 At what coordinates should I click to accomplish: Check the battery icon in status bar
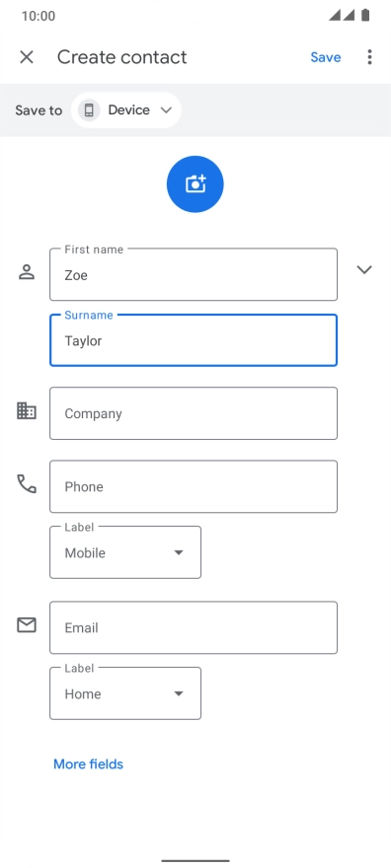point(365,16)
